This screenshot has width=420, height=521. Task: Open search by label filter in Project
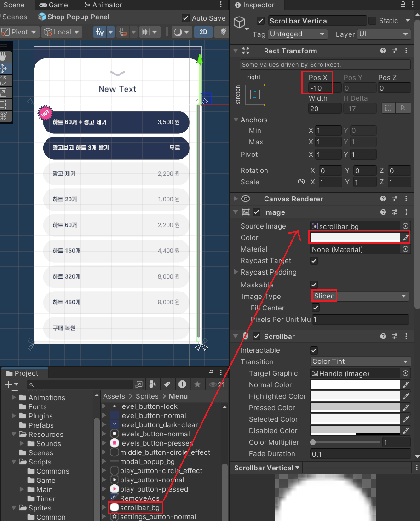tap(167, 384)
